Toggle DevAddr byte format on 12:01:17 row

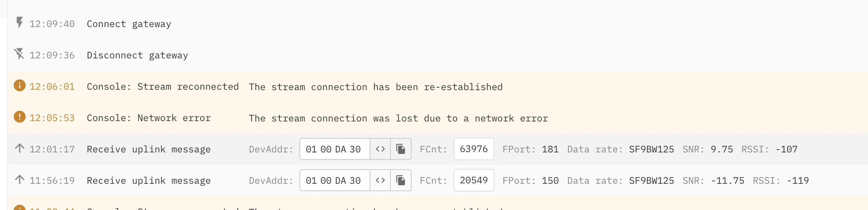pos(380,149)
